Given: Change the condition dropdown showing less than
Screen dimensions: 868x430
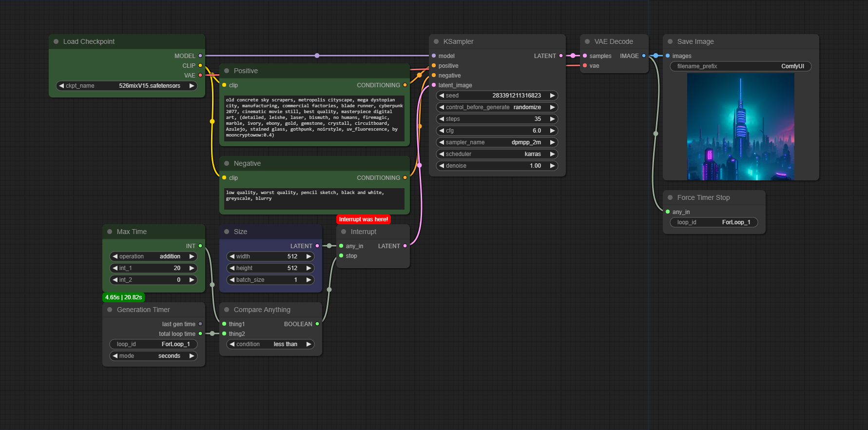Looking at the screenshot, I should point(270,344).
